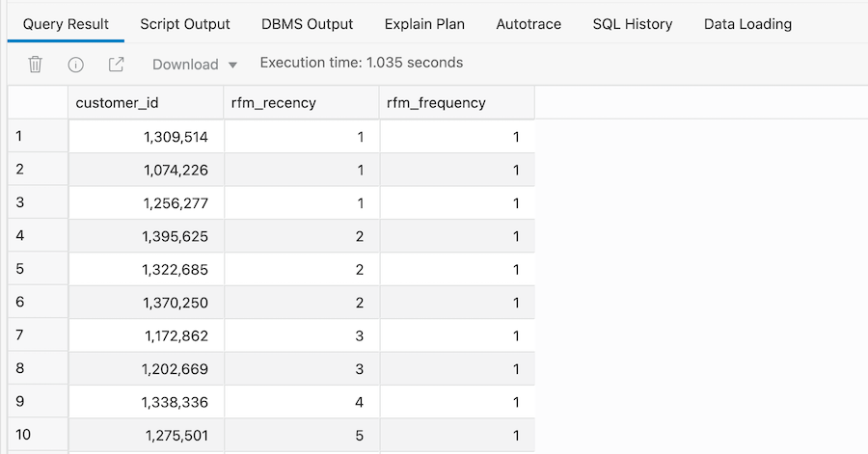Select the Explain Plan tab
868x454 pixels.
424,24
